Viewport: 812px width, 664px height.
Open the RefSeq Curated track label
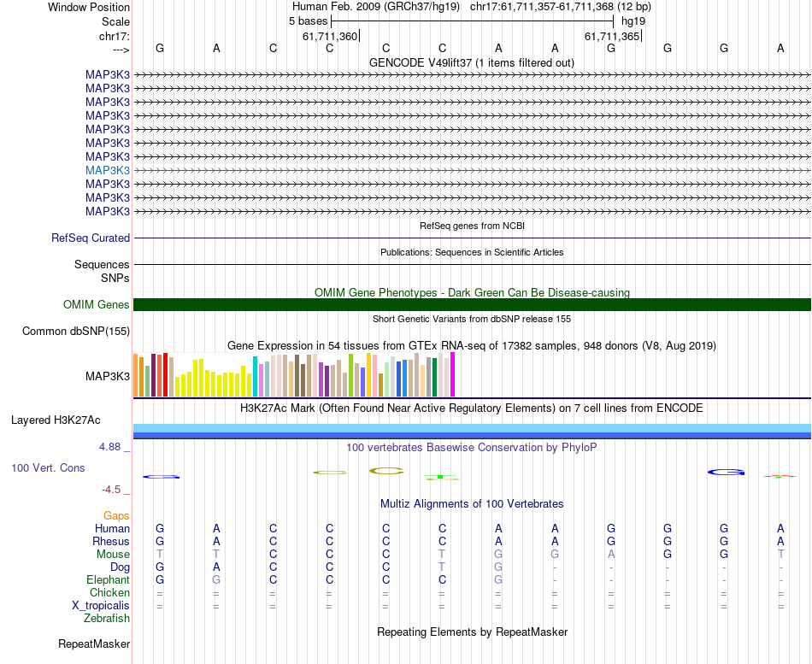click(91, 238)
